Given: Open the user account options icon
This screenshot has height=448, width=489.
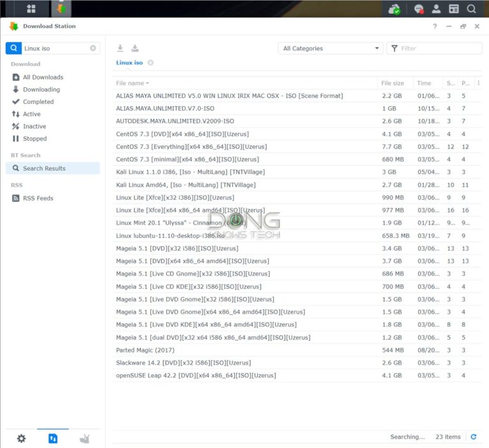Looking at the screenshot, I should 436,9.
